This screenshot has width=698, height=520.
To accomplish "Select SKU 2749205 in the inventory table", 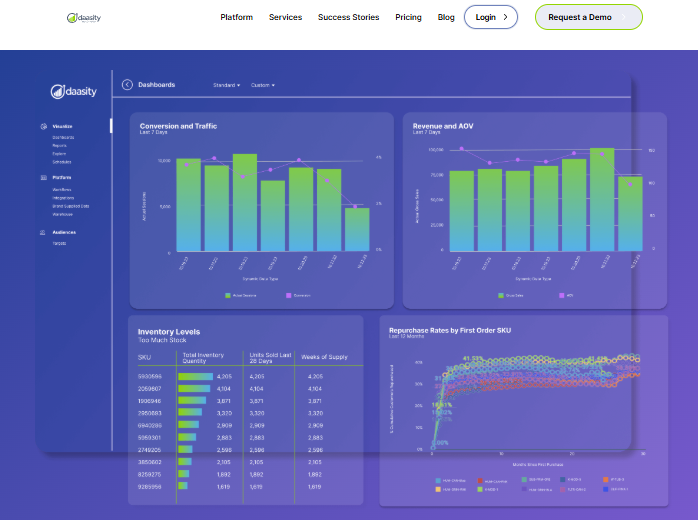I will (x=150, y=450).
